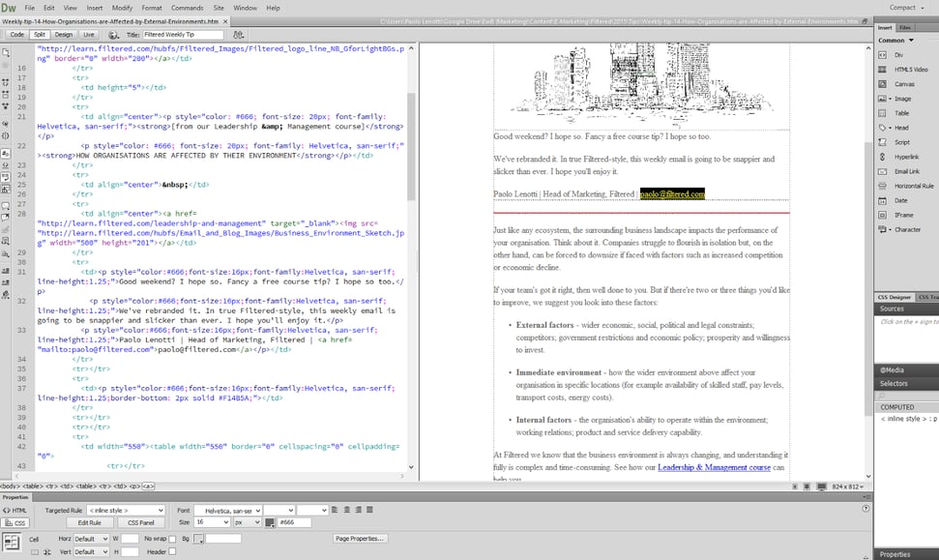
Task: Toggle CSS mode in Properties panel
Action: coord(15,523)
